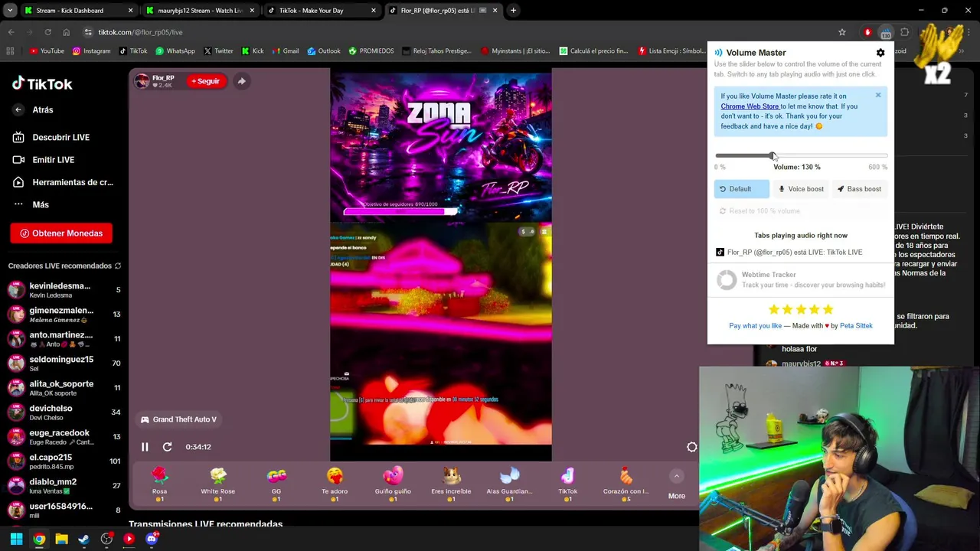Open Chrome extensions puzzle icon

click(x=904, y=32)
